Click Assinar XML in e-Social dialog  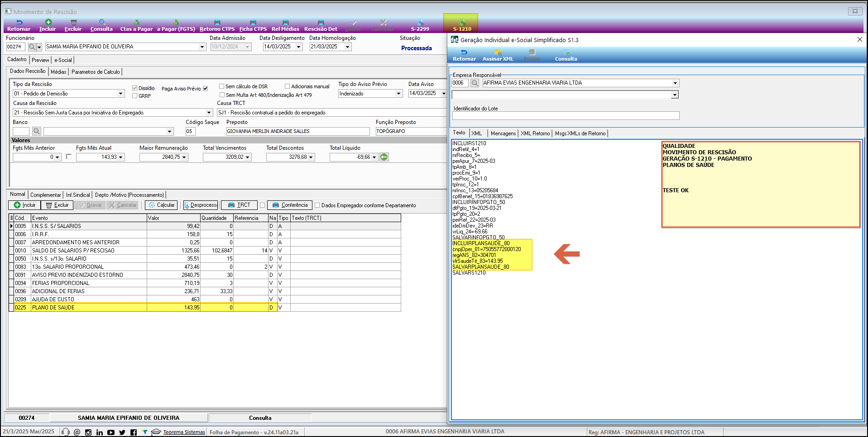[498, 55]
